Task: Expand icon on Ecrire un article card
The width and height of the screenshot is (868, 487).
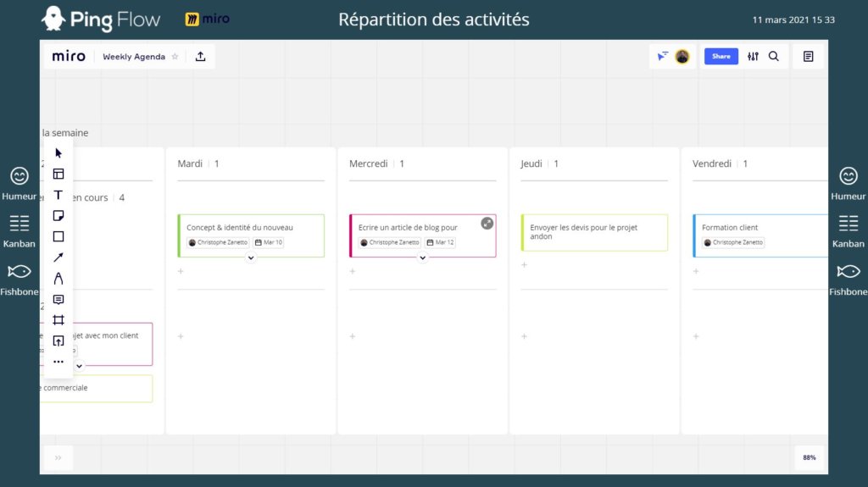Action: pos(487,223)
